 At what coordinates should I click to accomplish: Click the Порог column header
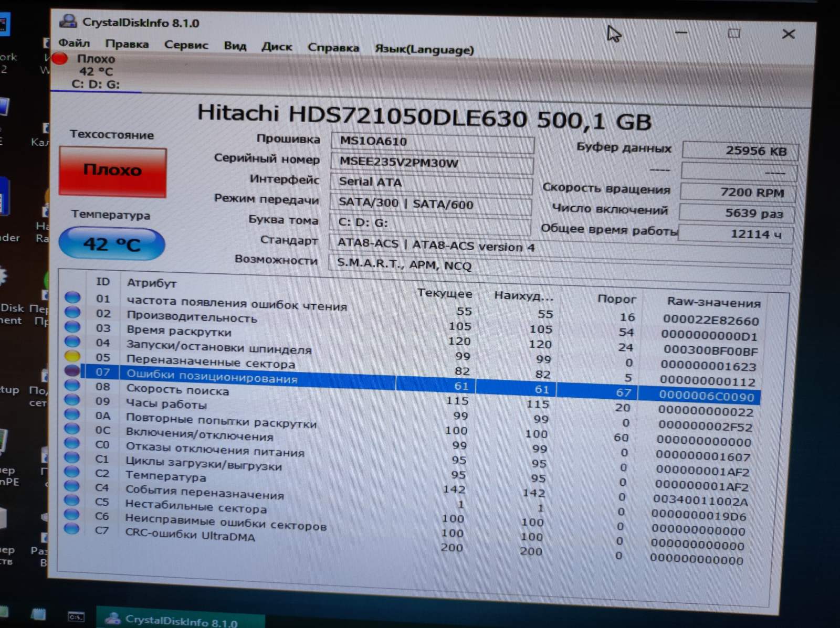pos(616,299)
